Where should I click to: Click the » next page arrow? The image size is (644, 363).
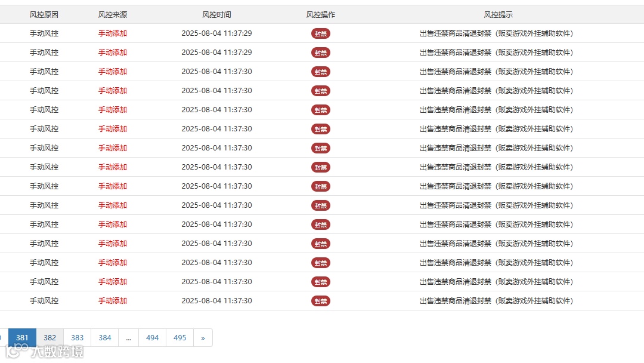203,337
